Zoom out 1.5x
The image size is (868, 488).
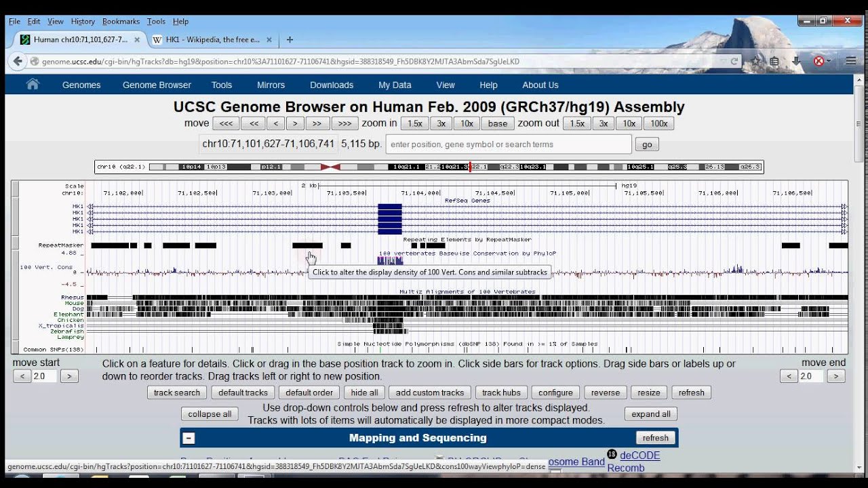point(577,123)
